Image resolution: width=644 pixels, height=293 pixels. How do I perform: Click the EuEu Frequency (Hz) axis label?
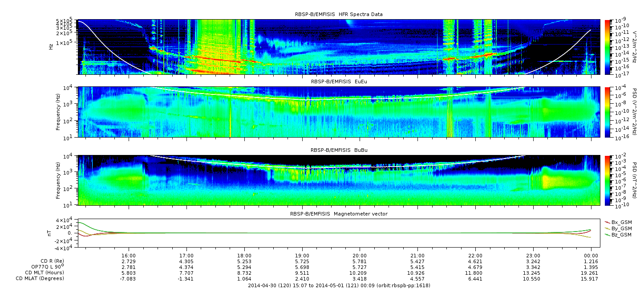[x=58, y=112]
